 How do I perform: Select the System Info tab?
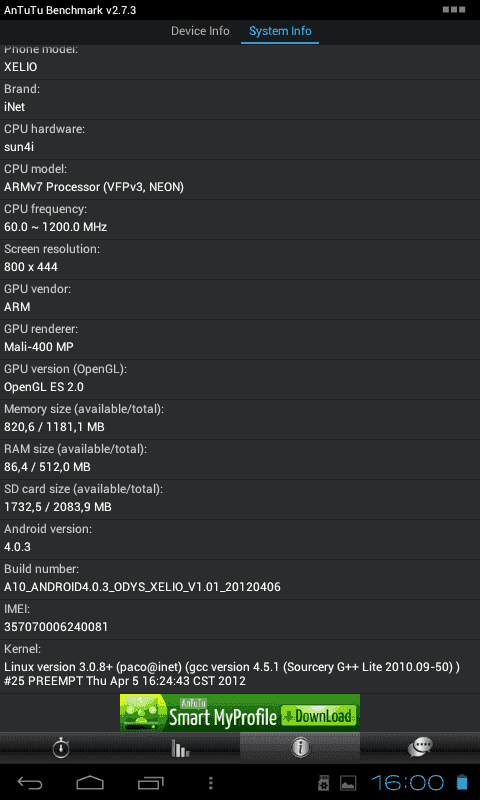pos(280,31)
